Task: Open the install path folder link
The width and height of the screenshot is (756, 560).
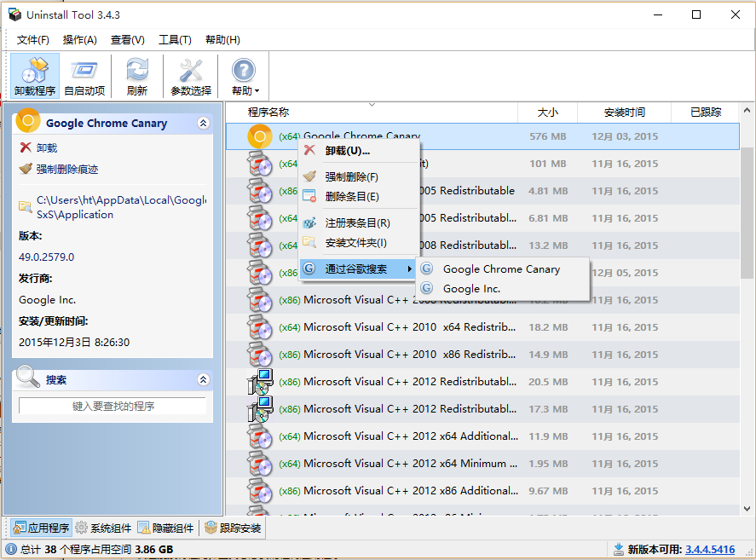Action: (121, 207)
